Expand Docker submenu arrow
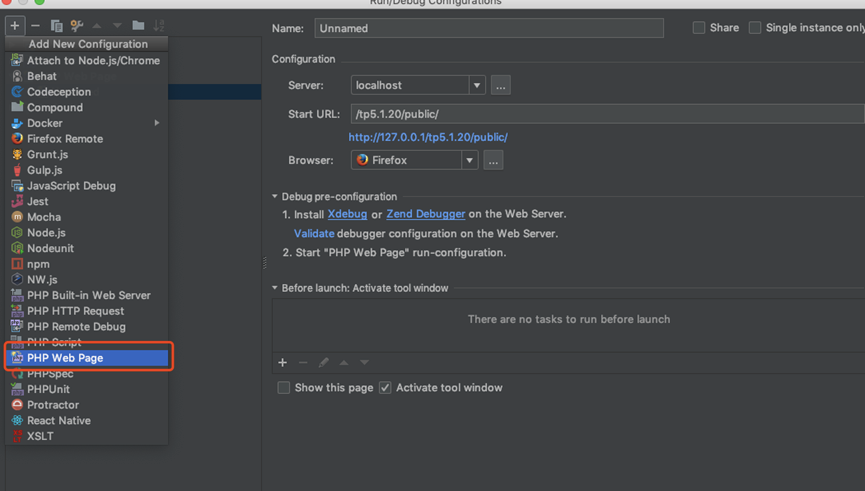Viewport: 865px width, 491px height. [x=157, y=123]
